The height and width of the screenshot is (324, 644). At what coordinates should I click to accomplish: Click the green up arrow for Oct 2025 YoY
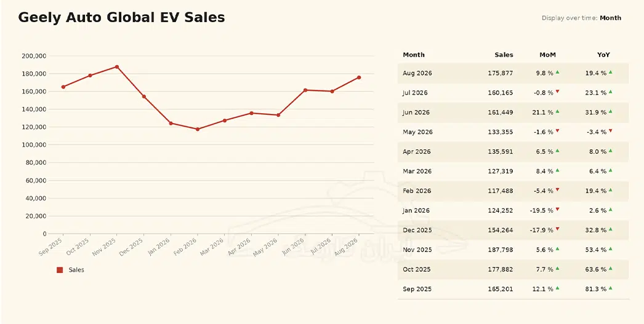coord(610,268)
